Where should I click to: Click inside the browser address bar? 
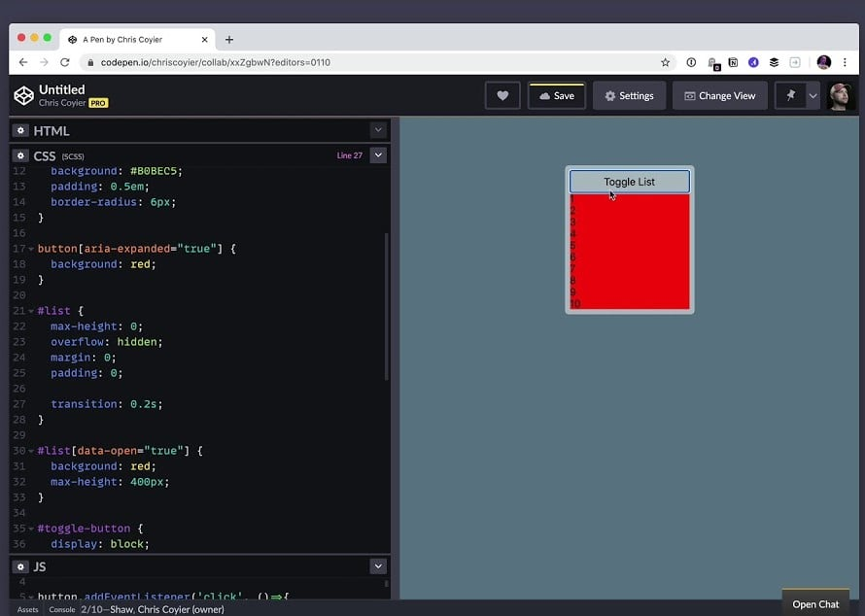click(x=292, y=61)
